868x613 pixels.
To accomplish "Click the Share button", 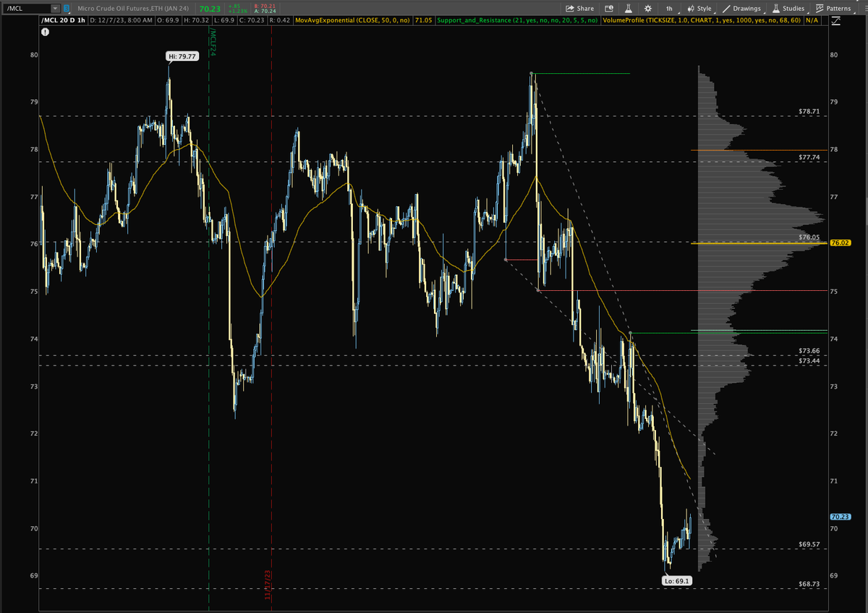I will 580,8.
